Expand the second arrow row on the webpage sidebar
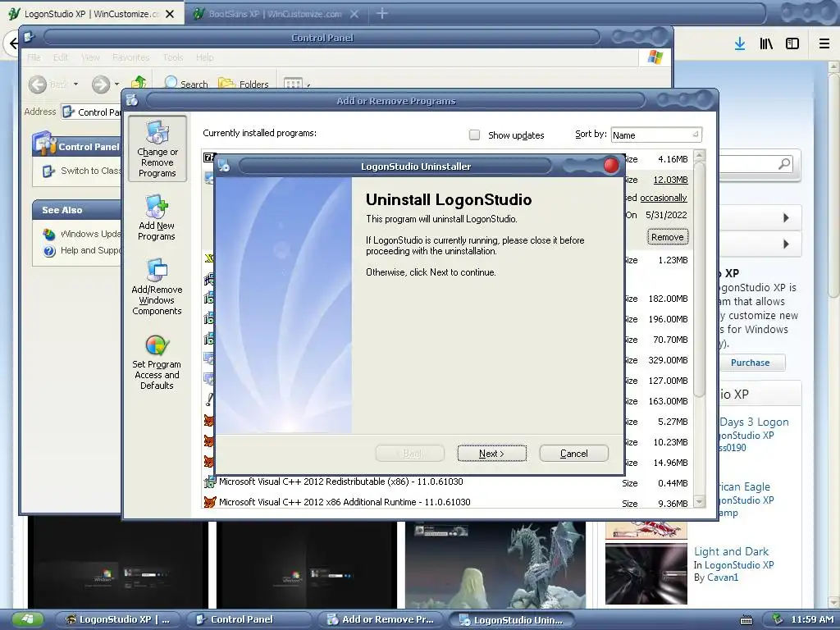This screenshot has width=840, height=630. [x=786, y=244]
